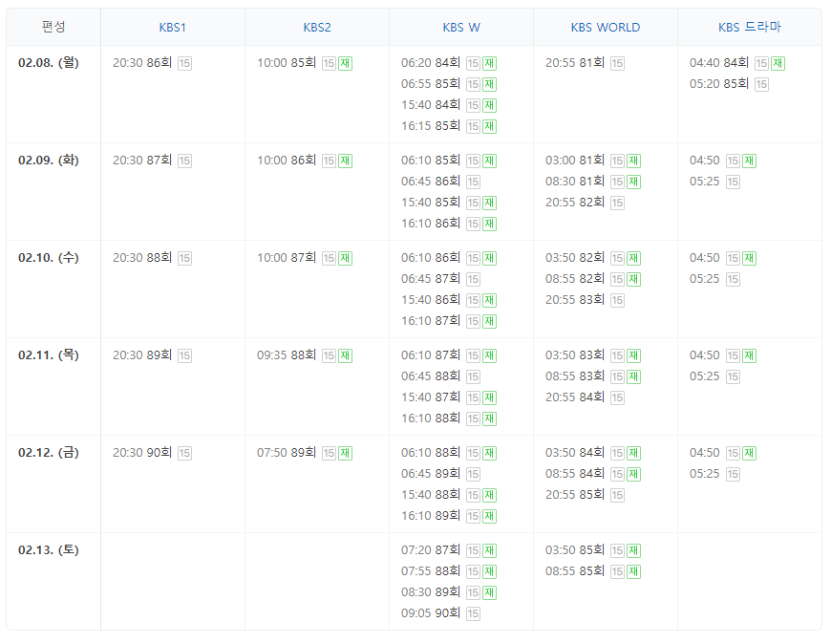This screenshot has height=644, width=831.
Task: Click the 20:30 89회 KBS1 entry
Action: 142,355
